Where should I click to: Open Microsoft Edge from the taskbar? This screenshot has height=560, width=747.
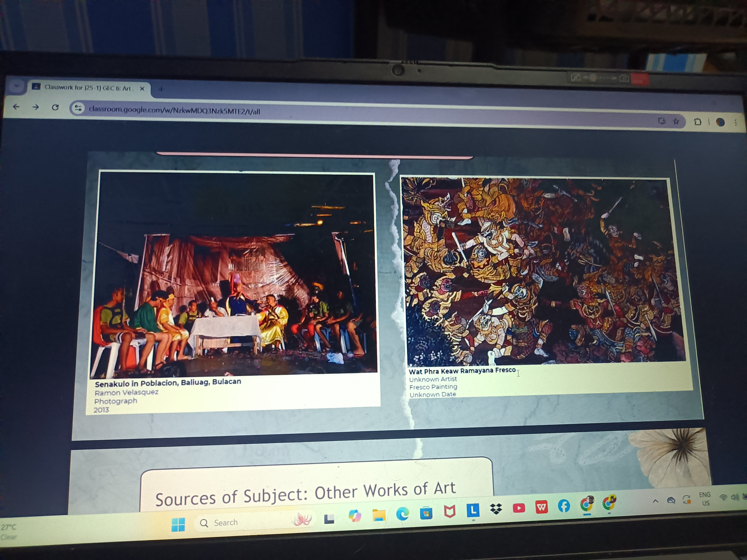tap(402, 513)
